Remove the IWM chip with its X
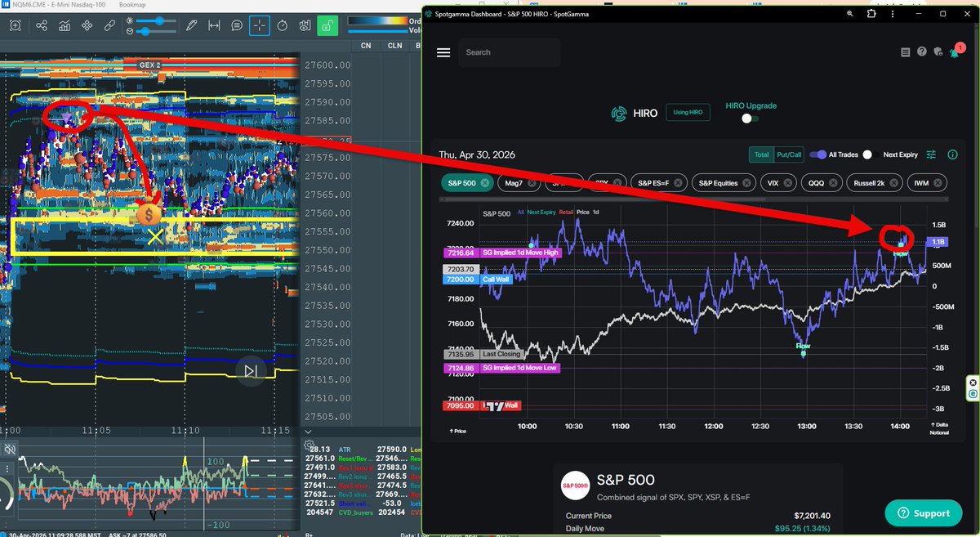This screenshot has height=537, width=980. click(x=939, y=183)
